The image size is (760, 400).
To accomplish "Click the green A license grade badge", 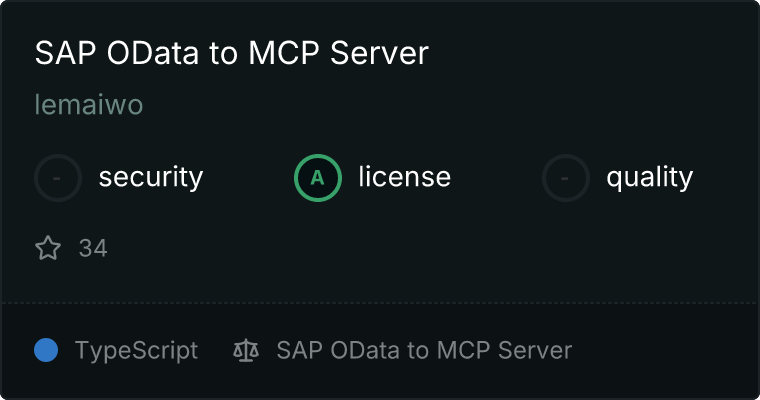I will [x=318, y=178].
